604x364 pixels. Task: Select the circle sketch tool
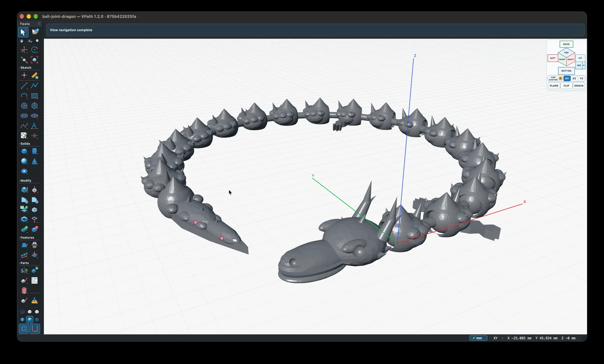[24, 106]
